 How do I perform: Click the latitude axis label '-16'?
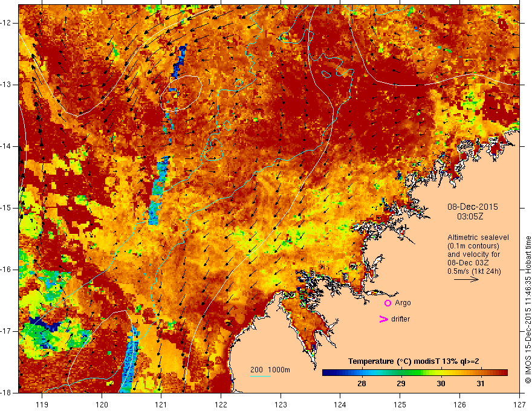pos(6,270)
